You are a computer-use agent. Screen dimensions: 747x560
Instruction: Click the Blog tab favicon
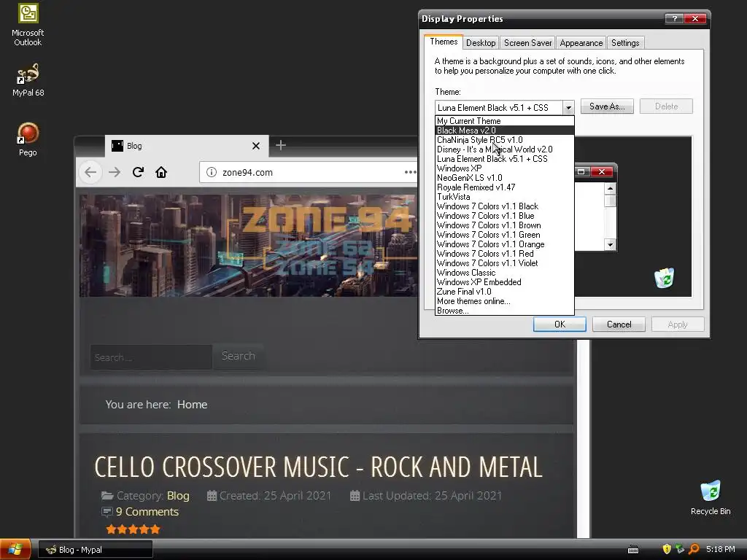tap(117, 146)
